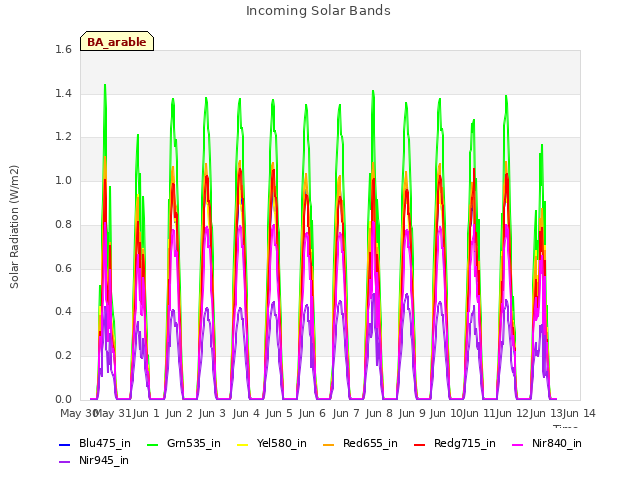Image resolution: width=640 pixels, height=480 pixels.
Task: Click the 0.0 y-axis tick label
Action: coord(63,399)
